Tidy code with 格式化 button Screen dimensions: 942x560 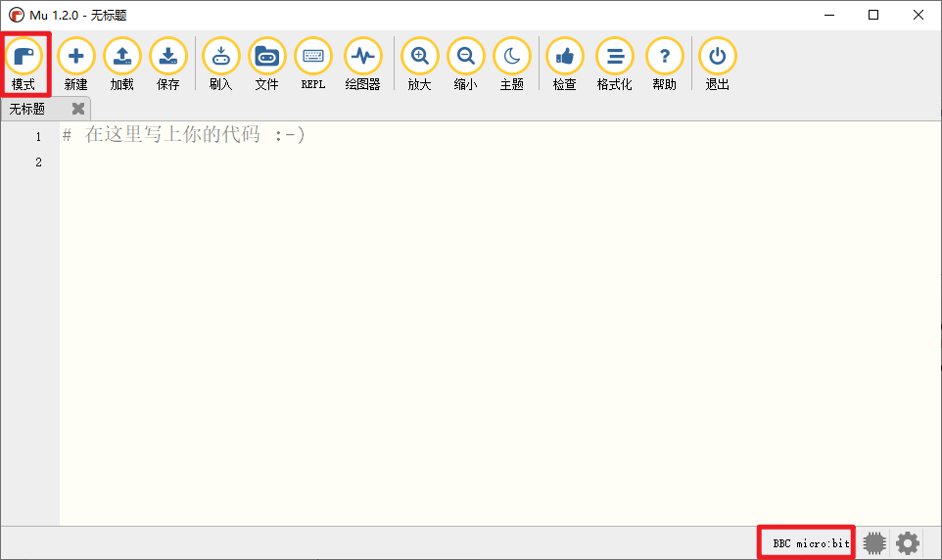click(x=615, y=57)
